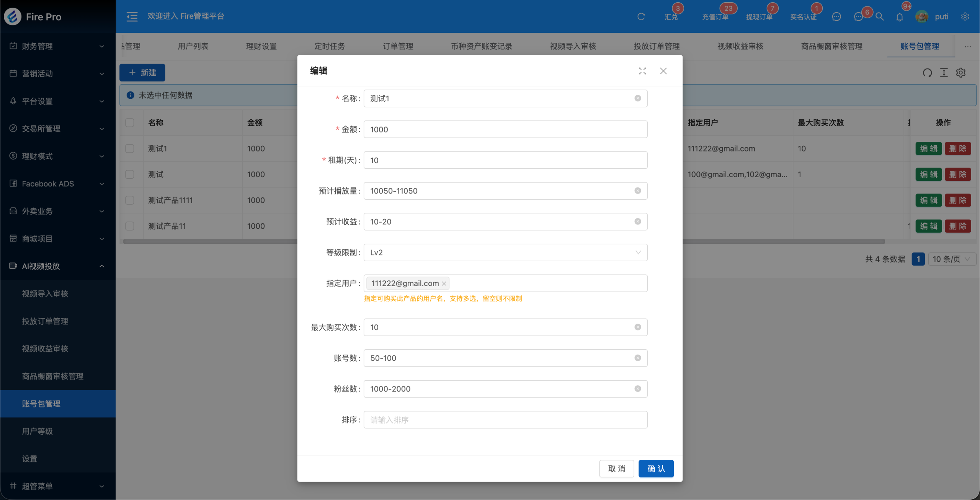Click the sidebar collapse menu icon
Viewport: 980px width, 500px height.
[x=132, y=16]
